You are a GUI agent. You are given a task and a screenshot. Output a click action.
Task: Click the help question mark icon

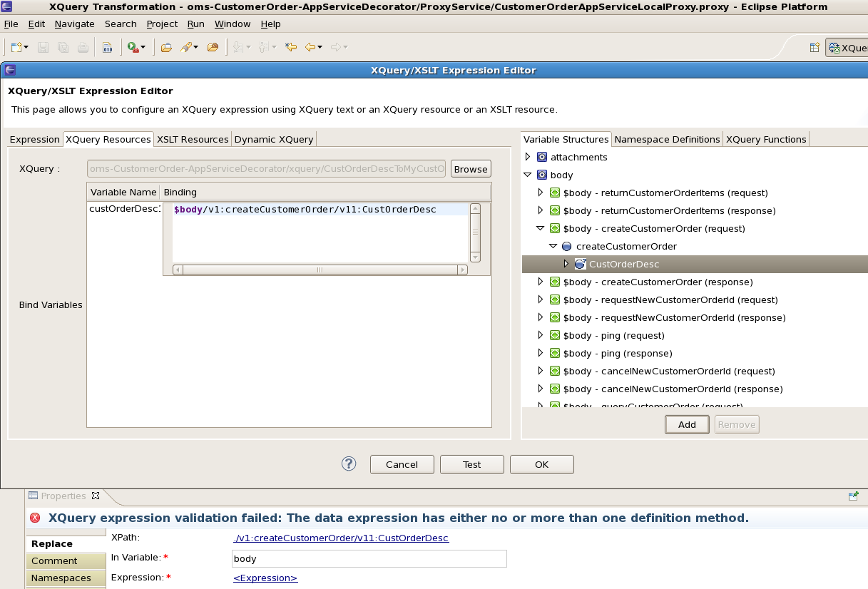349,464
